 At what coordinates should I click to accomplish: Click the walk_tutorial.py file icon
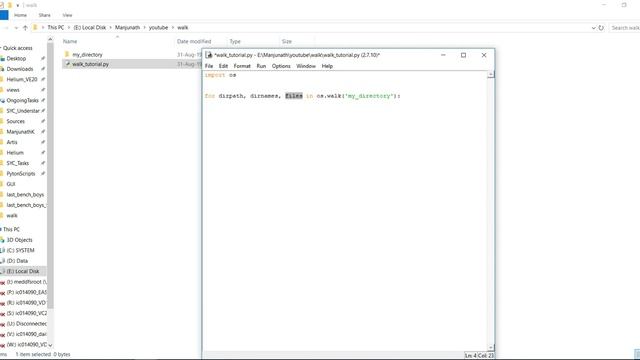click(x=67, y=64)
